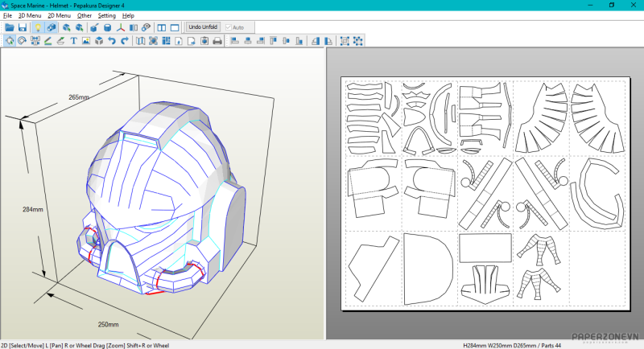Image resolution: width=644 pixels, height=349 pixels.
Task: Toggle the split two-pane view icon
Action: pos(162,27)
